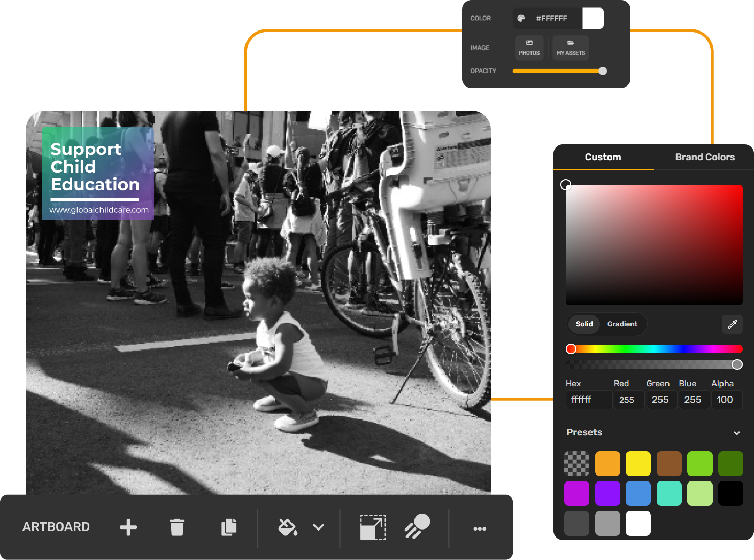Expand the fill options chevron dropdown
Viewport: 754px width, 560px height.
318,527
